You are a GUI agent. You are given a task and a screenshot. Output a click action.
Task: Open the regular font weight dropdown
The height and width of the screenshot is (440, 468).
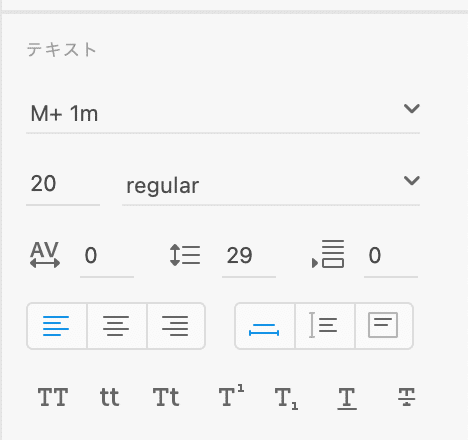click(x=271, y=185)
